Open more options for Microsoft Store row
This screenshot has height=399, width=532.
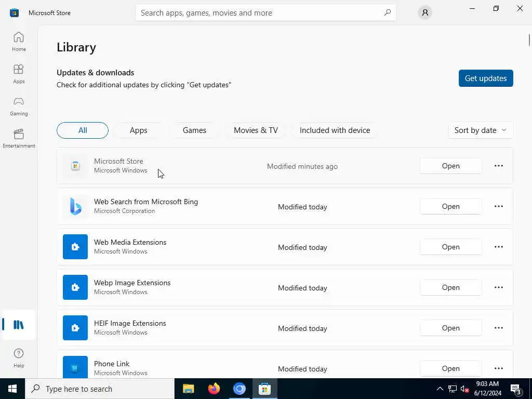tap(498, 166)
